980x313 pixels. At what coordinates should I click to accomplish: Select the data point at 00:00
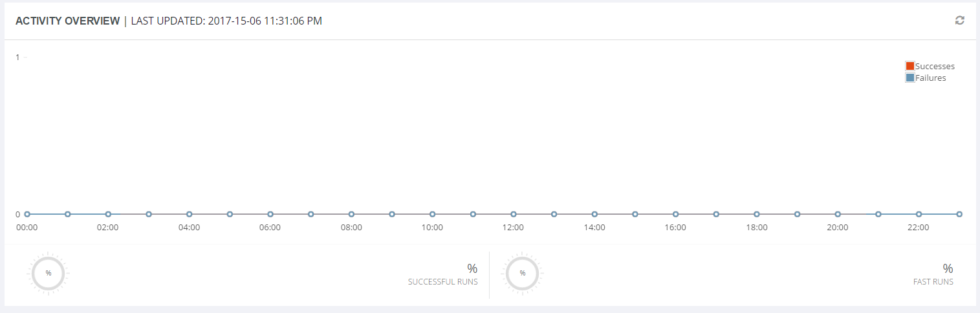[x=27, y=214]
